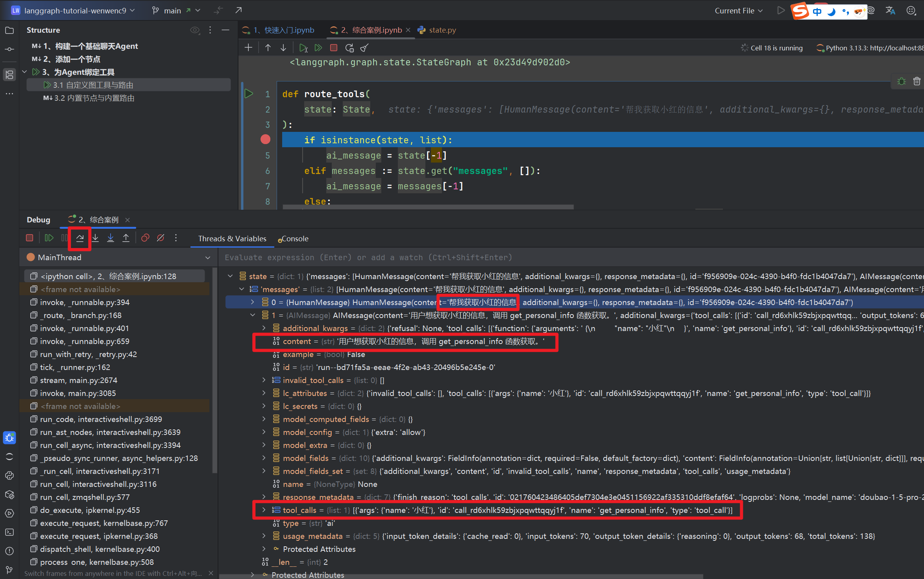The width and height of the screenshot is (924, 579).
Task: Click the Resume Program debug icon
Action: coord(49,238)
